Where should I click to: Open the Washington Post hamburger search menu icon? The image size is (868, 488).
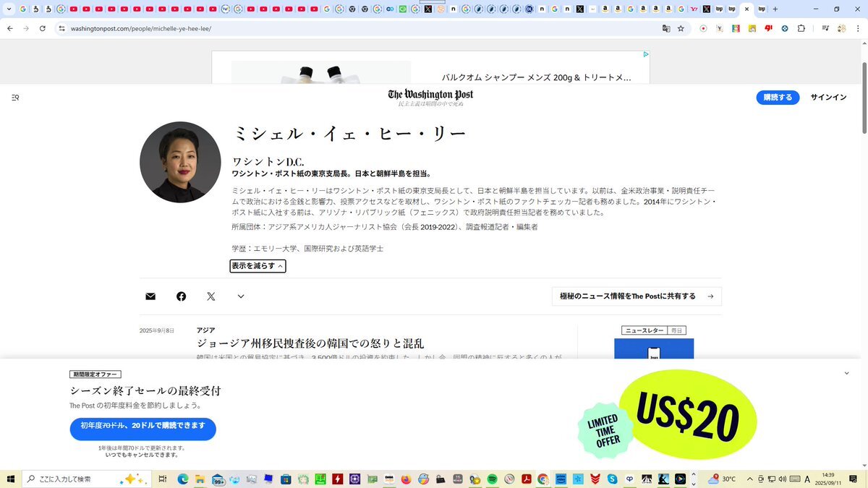pyautogui.click(x=15, y=98)
